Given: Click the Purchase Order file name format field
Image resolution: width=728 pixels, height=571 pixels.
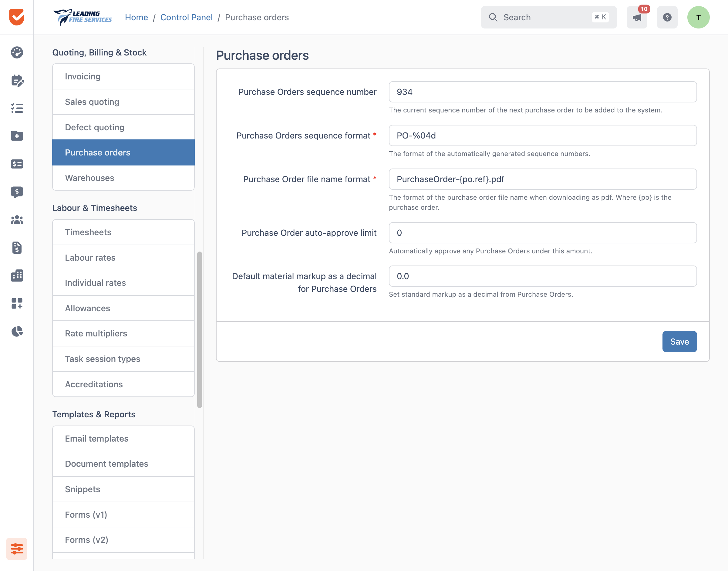Looking at the screenshot, I should pos(543,179).
